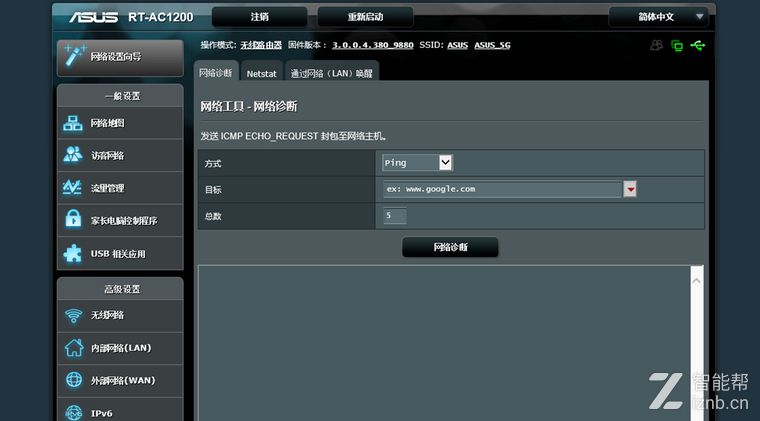Viewport: 760px width, 421px height.
Task: Click the Network Map icon in the sidebar
Action: [x=73, y=123]
